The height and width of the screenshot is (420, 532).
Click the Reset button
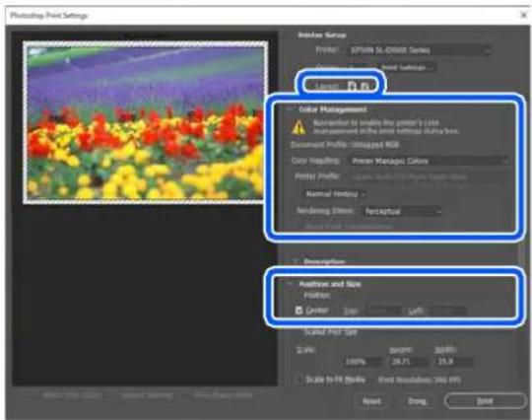point(371,401)
